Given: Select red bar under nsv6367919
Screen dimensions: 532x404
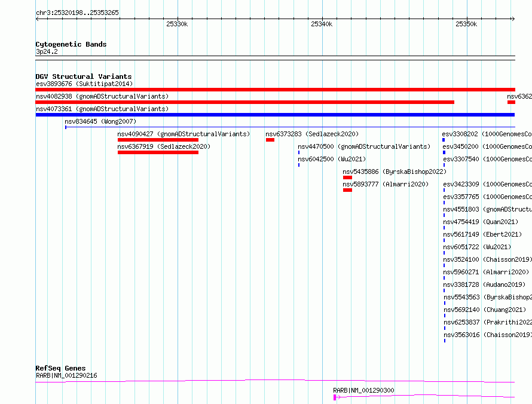Looking at the screenshot, I should tap(158, 152).
